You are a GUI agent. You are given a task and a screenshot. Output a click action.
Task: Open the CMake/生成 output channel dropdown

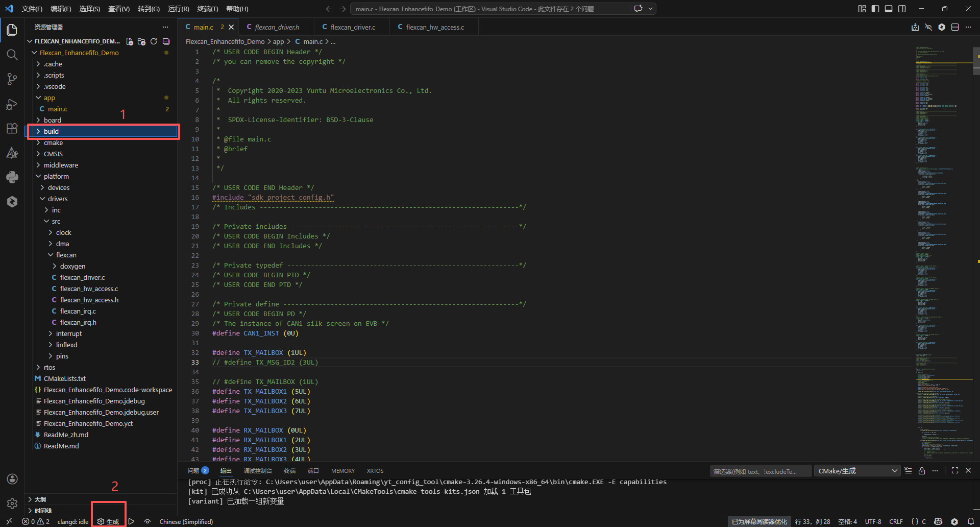point(857,471)
